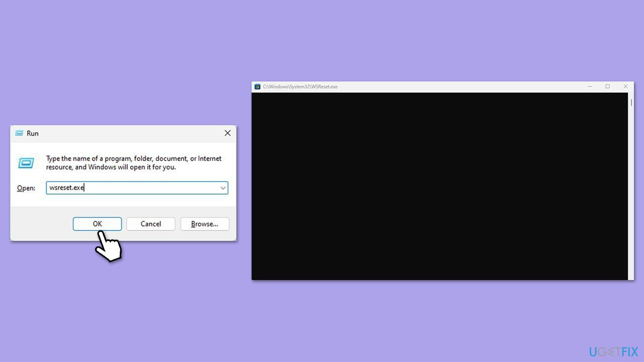644x362 pixels.
Task: Maximize the WSReset.exe console window
Action: tap(607, 86)
